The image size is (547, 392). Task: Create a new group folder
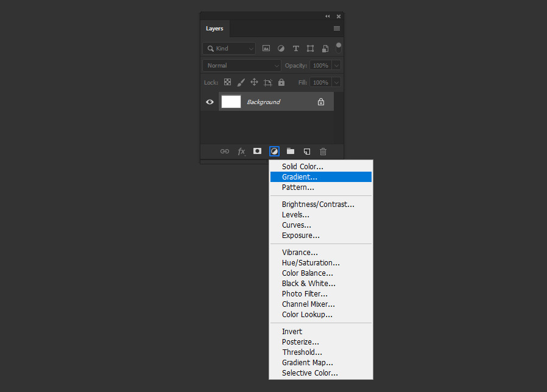pos(291,151)
